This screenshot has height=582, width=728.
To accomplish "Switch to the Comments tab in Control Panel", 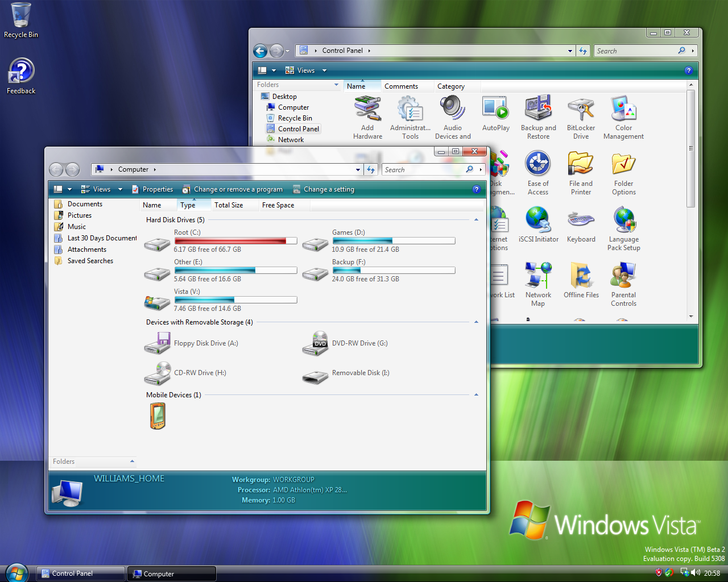I will point(403,86).
